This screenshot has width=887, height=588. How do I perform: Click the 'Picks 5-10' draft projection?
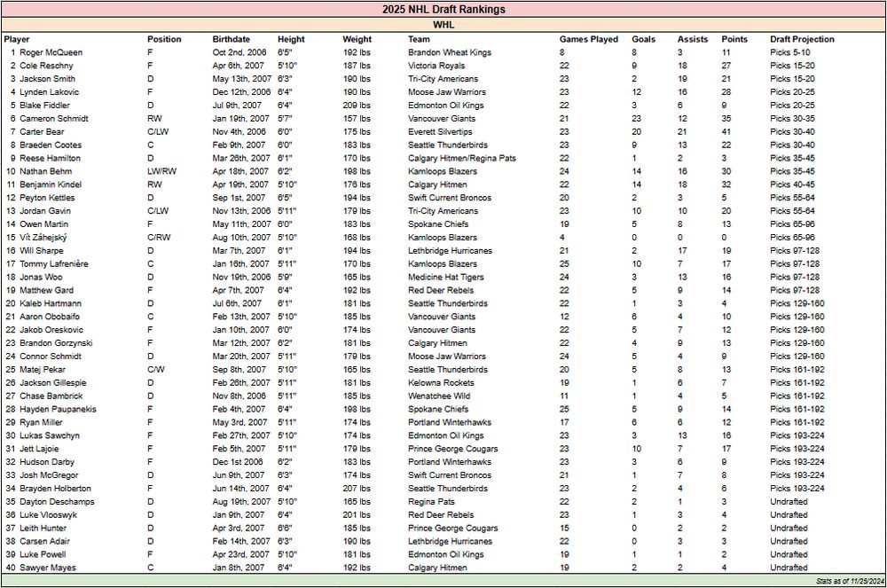(x=790, y=52)
